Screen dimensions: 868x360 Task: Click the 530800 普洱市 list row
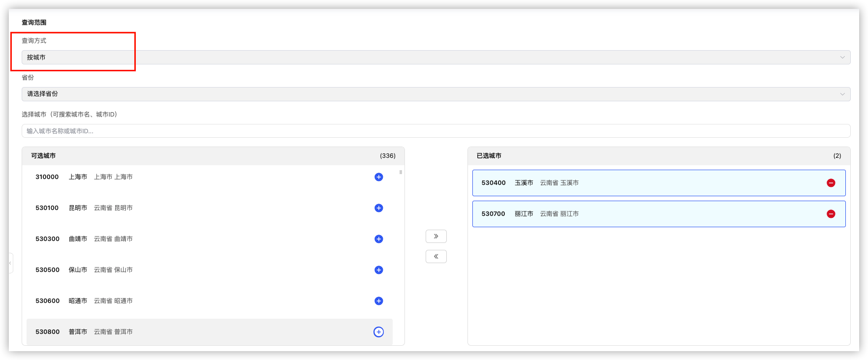click(x=197, y=332)
